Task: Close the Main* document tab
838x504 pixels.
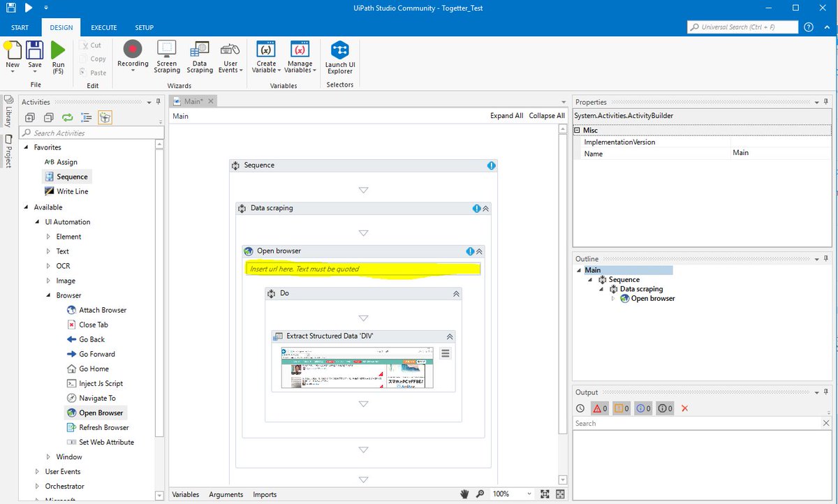Action: tap(210, 101)
